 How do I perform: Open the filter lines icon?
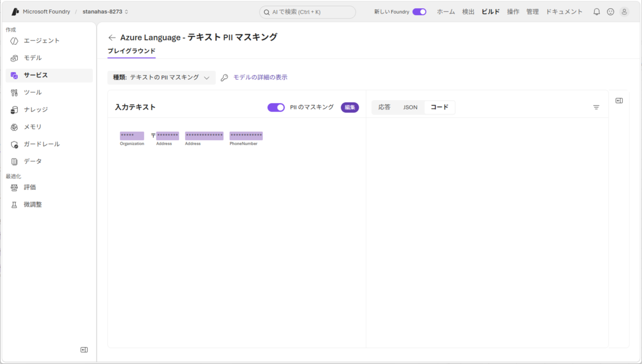(596, 108)
